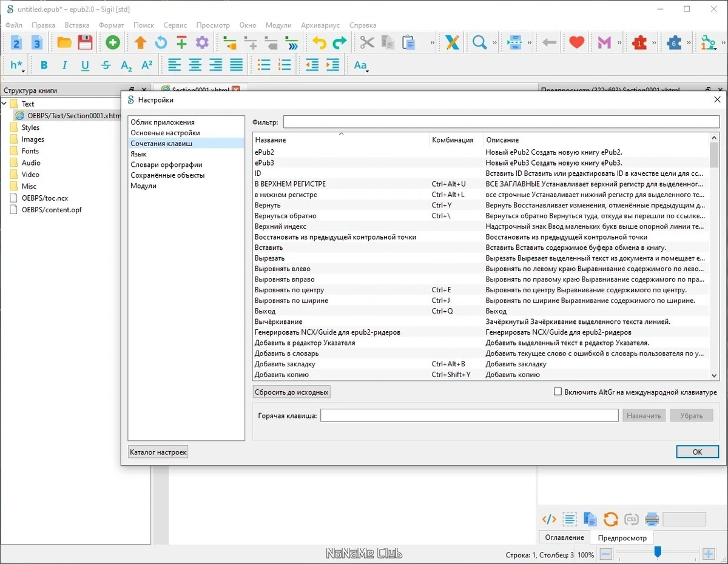Open the Сервис menu
This screenshot has height=564, width=728.
(175, 25)
